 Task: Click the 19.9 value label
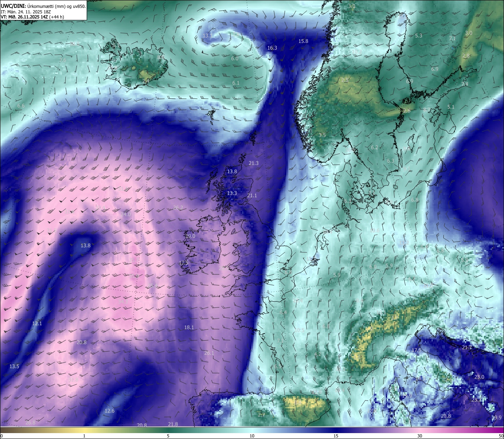click(x=497, y=418)
